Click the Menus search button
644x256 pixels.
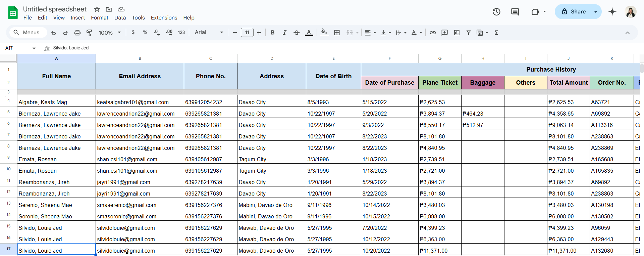[26, 33]
